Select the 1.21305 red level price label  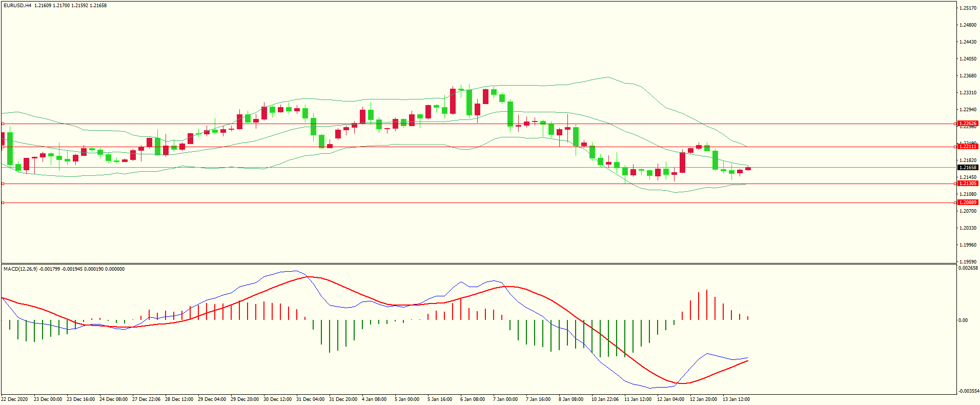click(968, 184)
